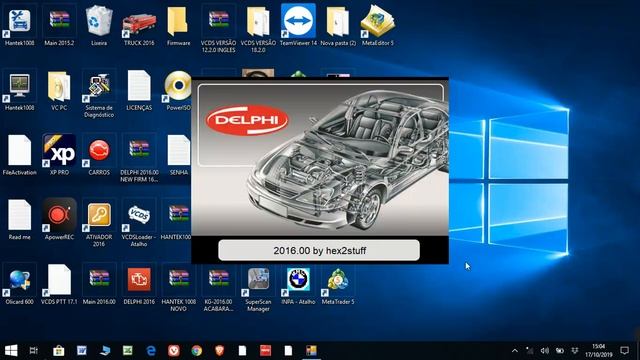Launch SuperScan Manager
Viewport: 640px width, 360px height.
click(258, 289)
